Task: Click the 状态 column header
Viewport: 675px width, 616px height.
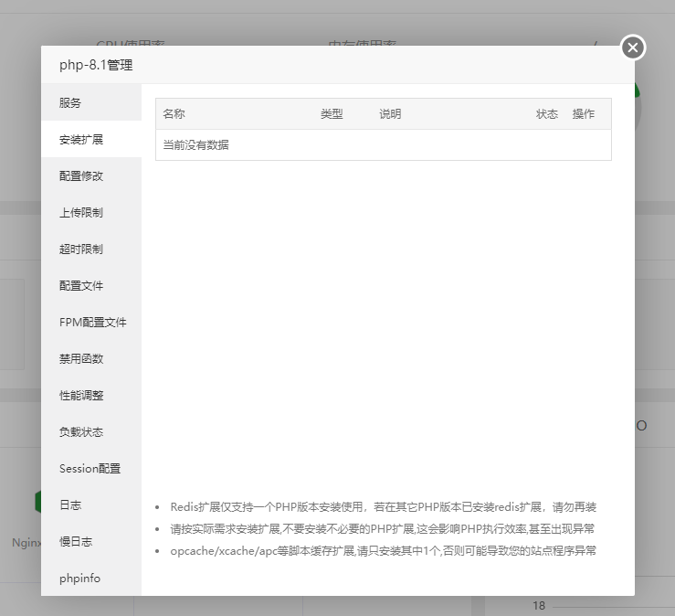Action: pos(547,113)
